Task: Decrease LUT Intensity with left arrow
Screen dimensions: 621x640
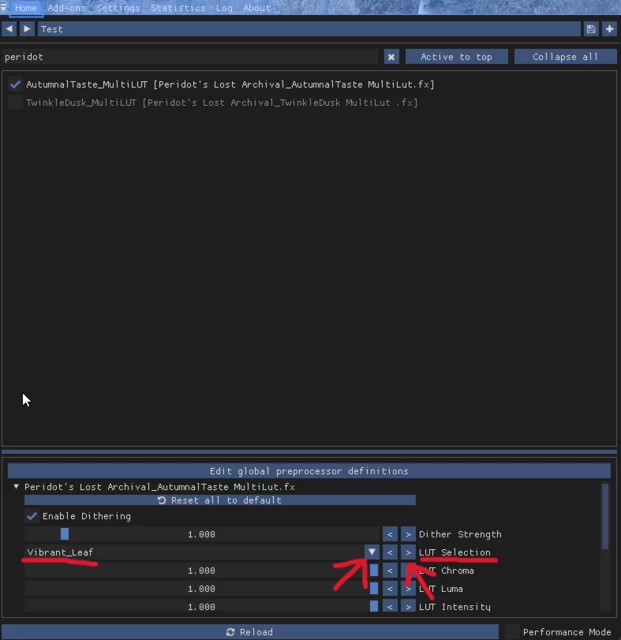Action: [390, 607]
